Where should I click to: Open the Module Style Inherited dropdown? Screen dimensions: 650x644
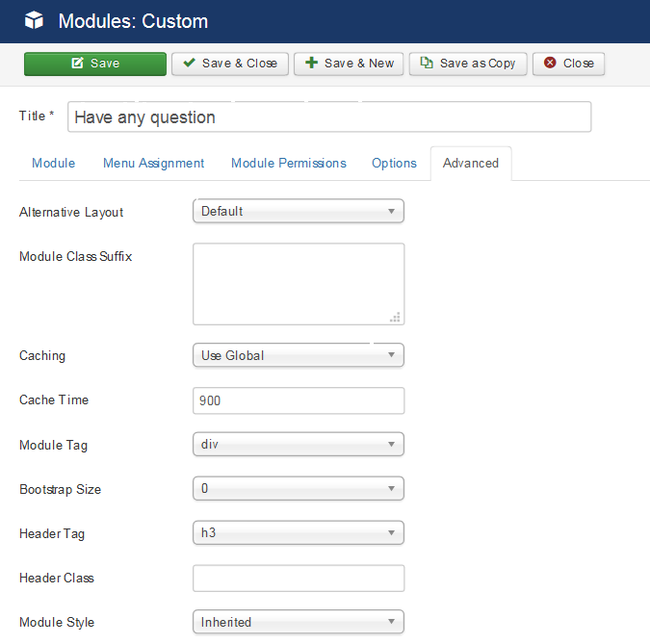299,622
